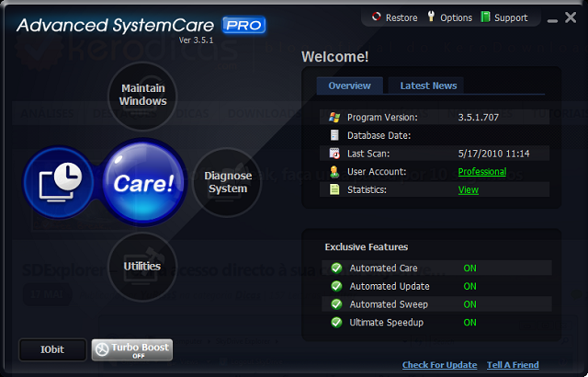
Task: Open Maintain Windows module
Action: [x=142, y=95]
